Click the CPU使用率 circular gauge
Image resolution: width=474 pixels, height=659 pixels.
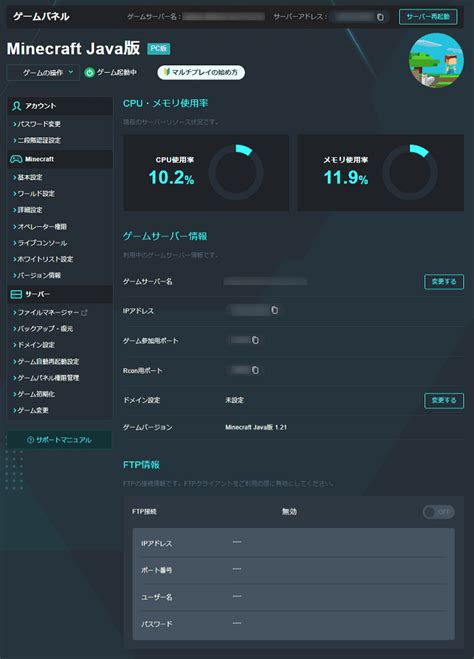236,172
